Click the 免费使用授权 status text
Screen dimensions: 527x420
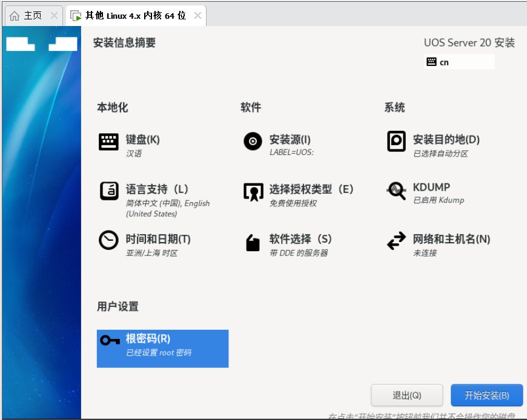click(x=293, y=203)
